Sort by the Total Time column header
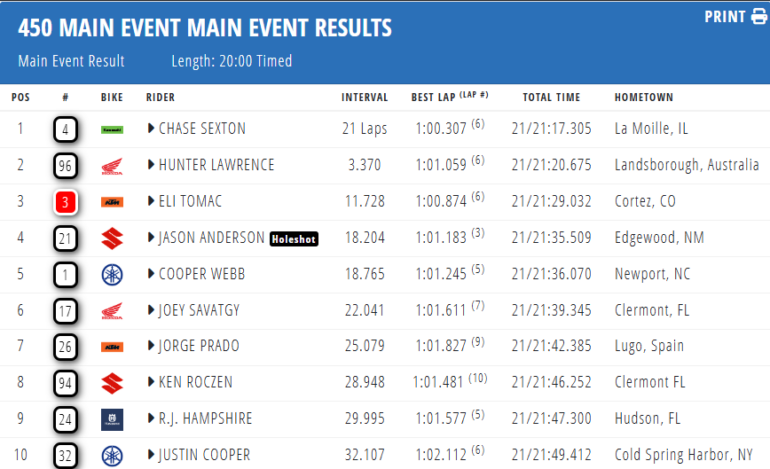The width and height of the screenshot is (770, 469). 551,98
